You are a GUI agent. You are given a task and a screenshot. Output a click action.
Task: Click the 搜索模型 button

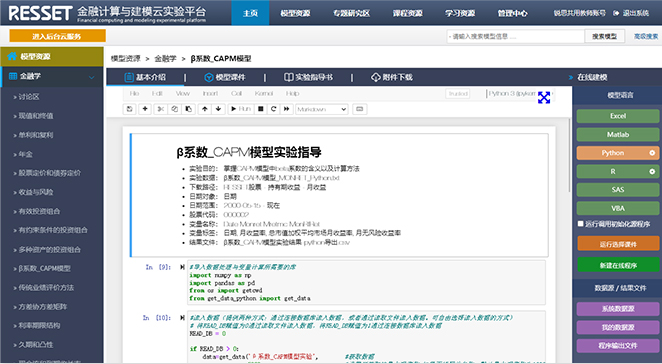[604, 36]
